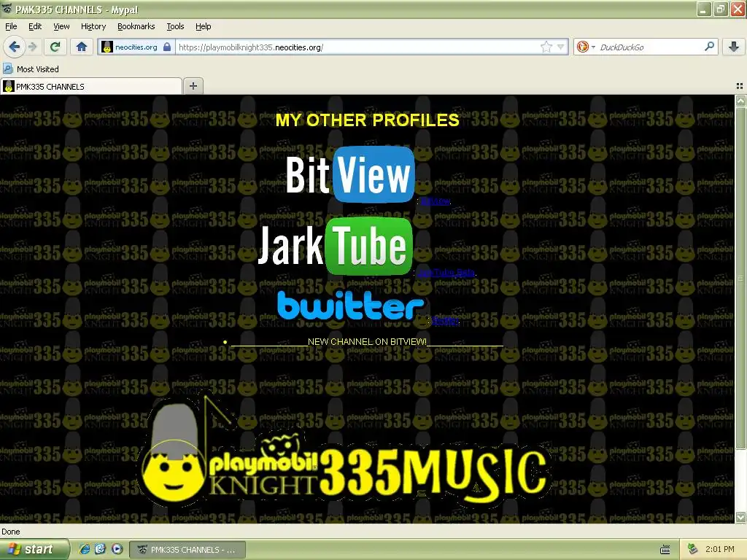
Task: Click the BitView logo image
Action: tap(350, 174)
